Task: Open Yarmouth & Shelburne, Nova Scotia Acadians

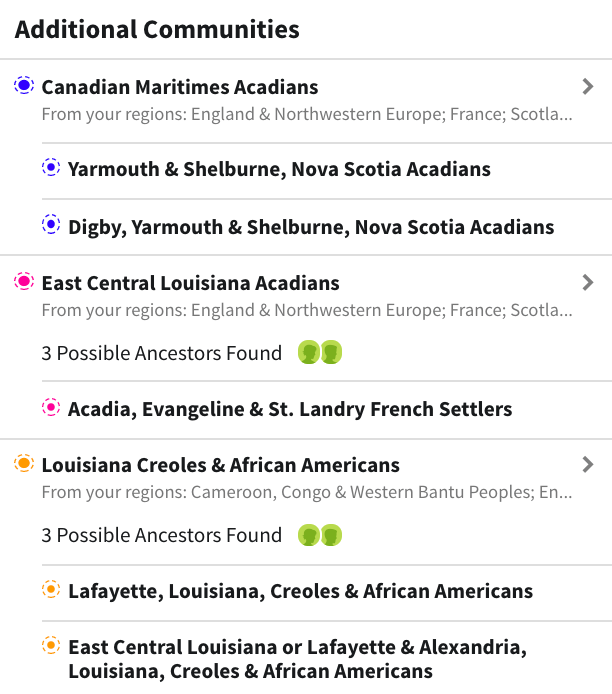Action: tap(279, 169)
